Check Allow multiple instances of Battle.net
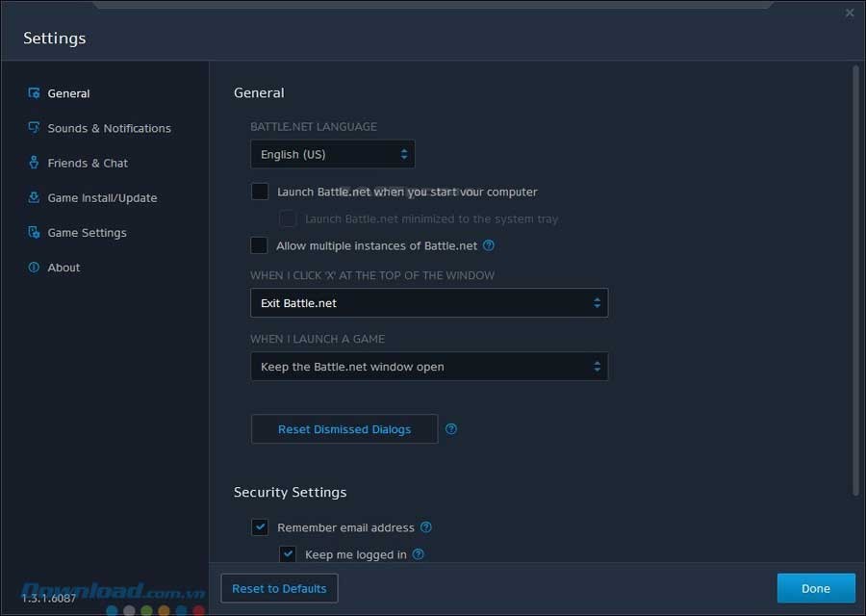 [260, 245]
